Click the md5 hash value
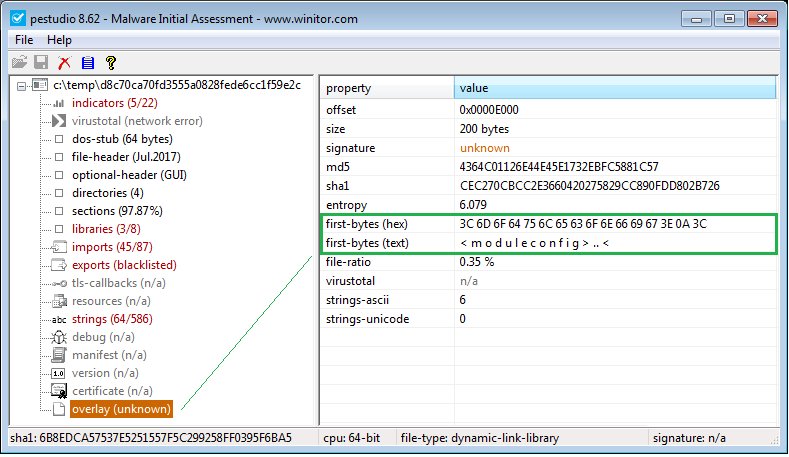Screen dimensions: 789x457 coord(559,167)
